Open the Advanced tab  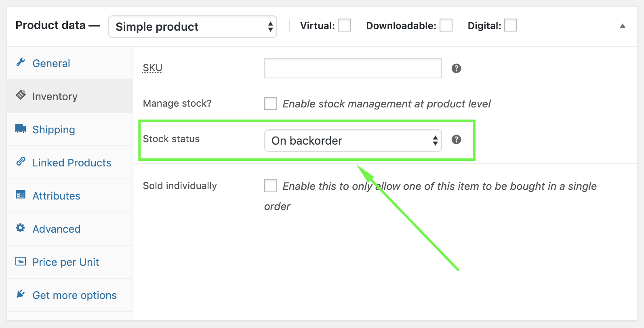[x=70, y=229]
